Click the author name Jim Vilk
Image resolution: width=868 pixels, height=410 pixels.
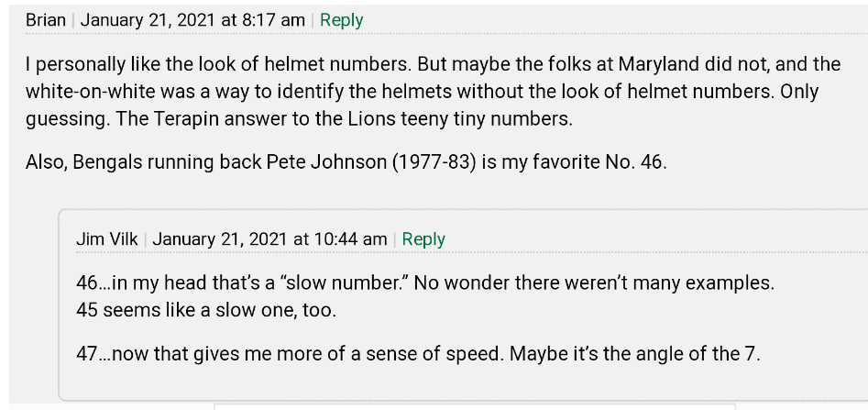107,239
